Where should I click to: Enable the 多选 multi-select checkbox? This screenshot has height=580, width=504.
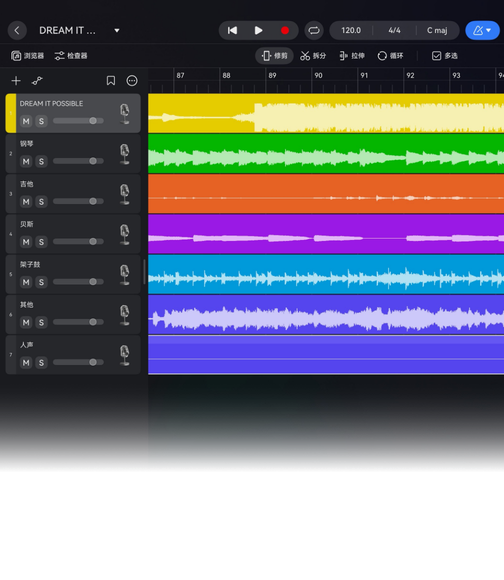[x=444, y=56]
